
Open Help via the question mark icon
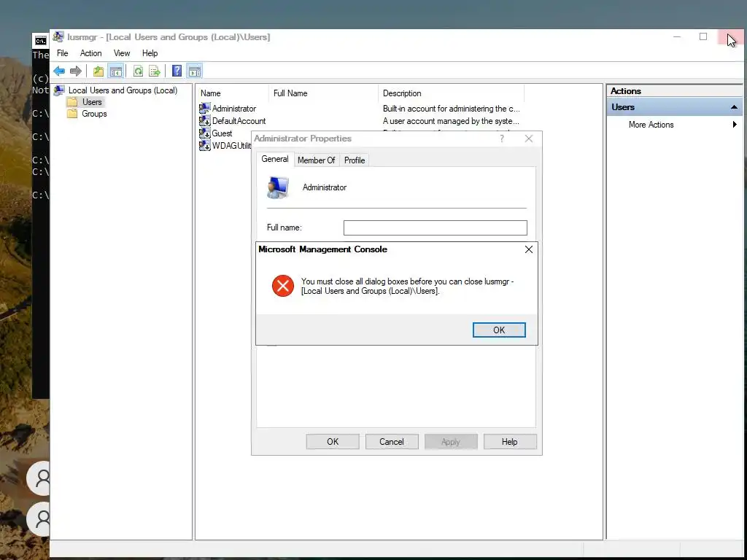(177, 71)
